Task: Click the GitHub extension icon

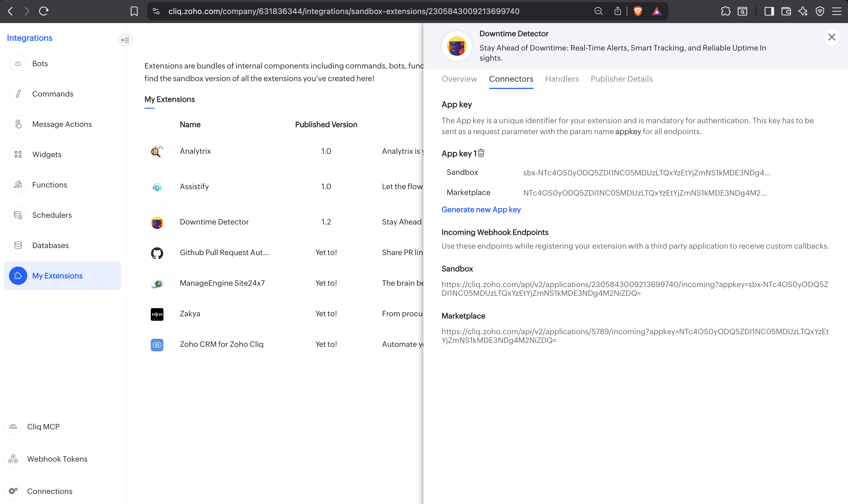Action: pos(157,253)
